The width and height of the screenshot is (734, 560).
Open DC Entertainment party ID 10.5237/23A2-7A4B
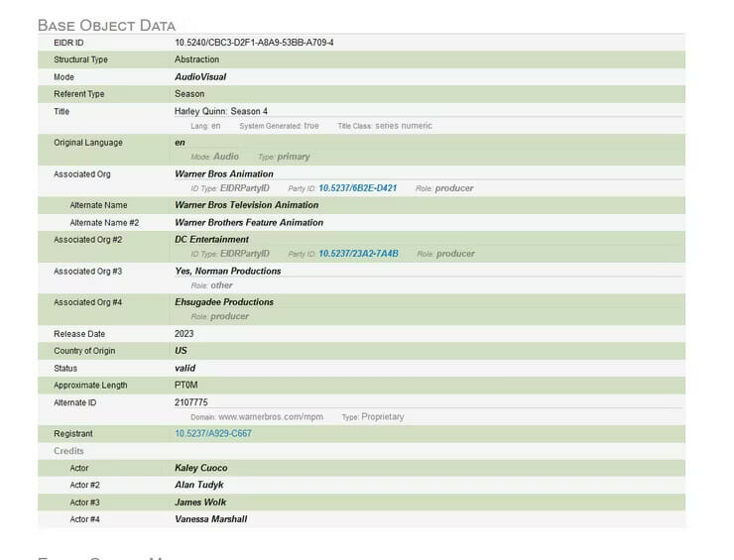click(358, 254)
